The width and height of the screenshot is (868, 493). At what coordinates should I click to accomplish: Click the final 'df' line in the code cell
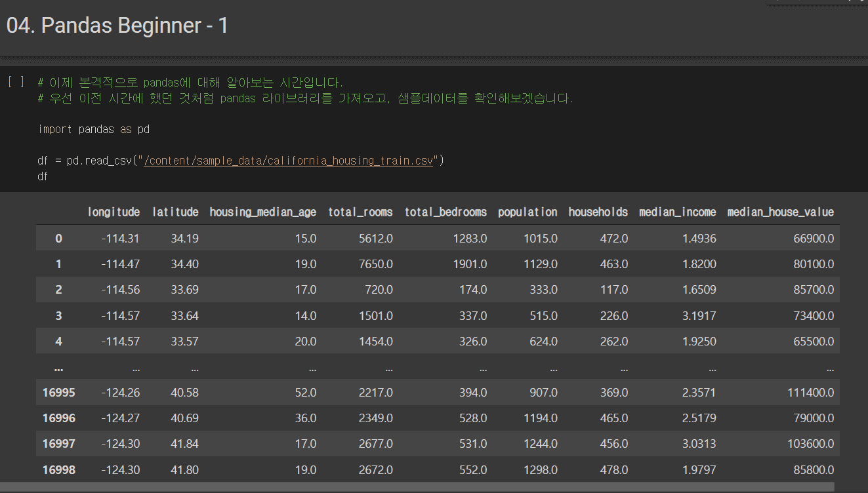[x=43, y=176]
